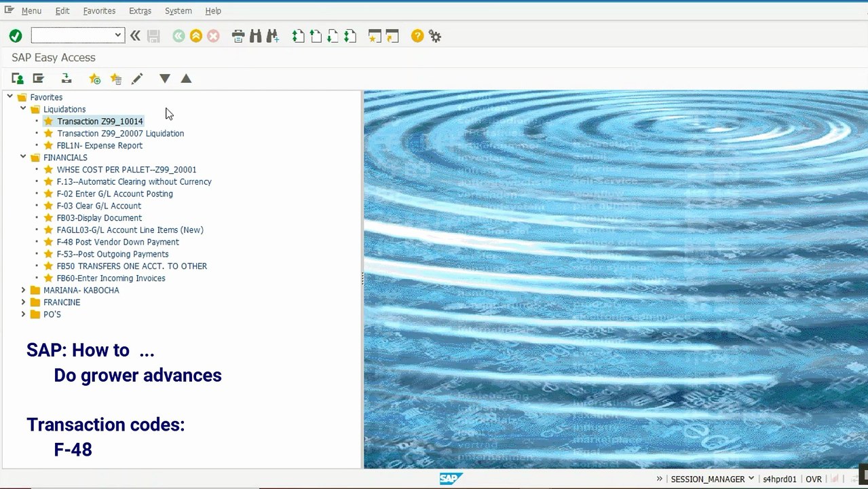Select F.13--Automatic Clearing without Currency

(x=134, y=181)
